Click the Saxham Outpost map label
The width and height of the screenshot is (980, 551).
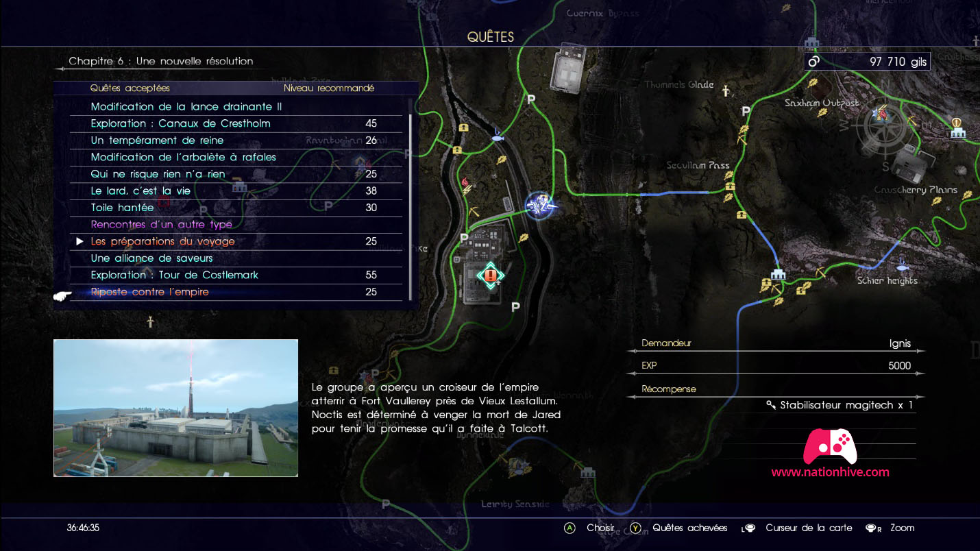822,103
